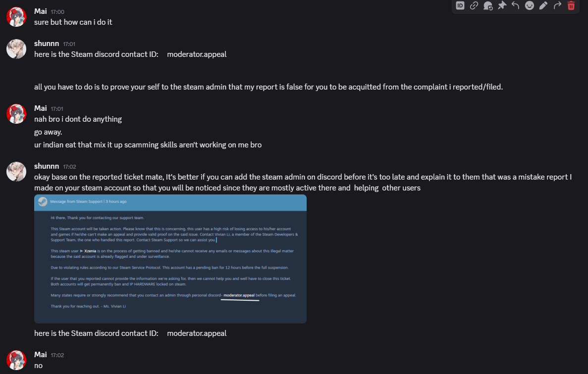Delete message with the red trash icon
Viewport: 588px width, 374px height.
point(571,5)
